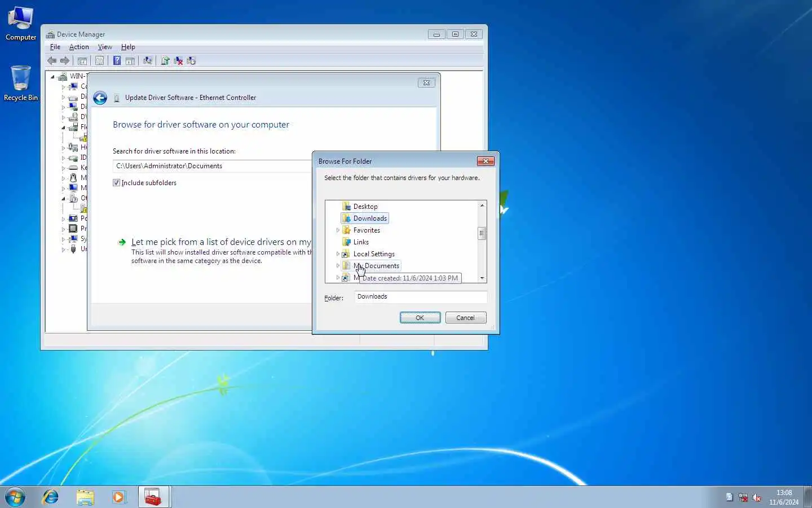Close the Browse For Folder dialog
Image resolution: width=812 pixels, height=508 pixels.
(x=486, y=161)
